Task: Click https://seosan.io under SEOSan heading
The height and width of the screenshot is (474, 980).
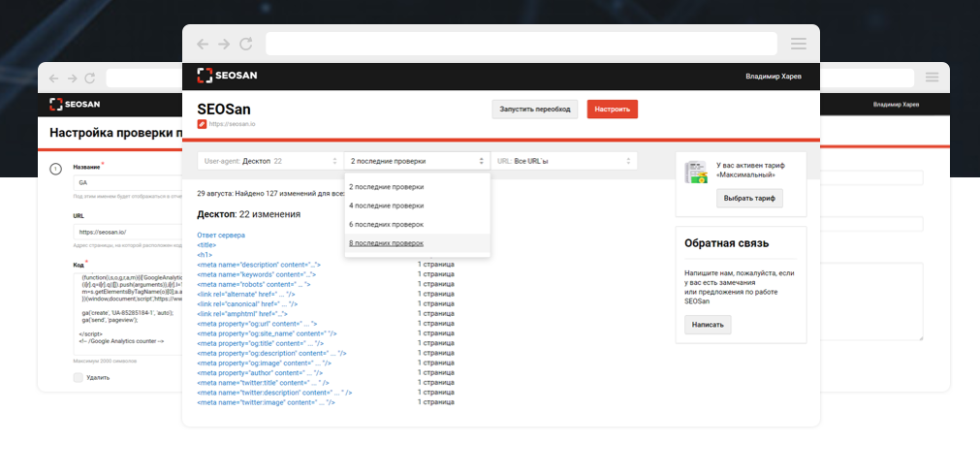Action: point(232,124)
